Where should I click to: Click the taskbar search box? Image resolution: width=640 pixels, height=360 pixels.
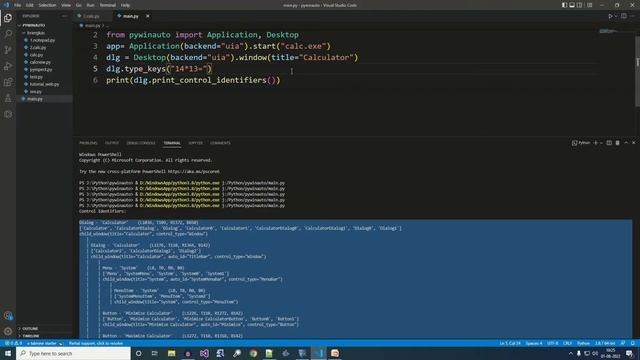[73, 353]
